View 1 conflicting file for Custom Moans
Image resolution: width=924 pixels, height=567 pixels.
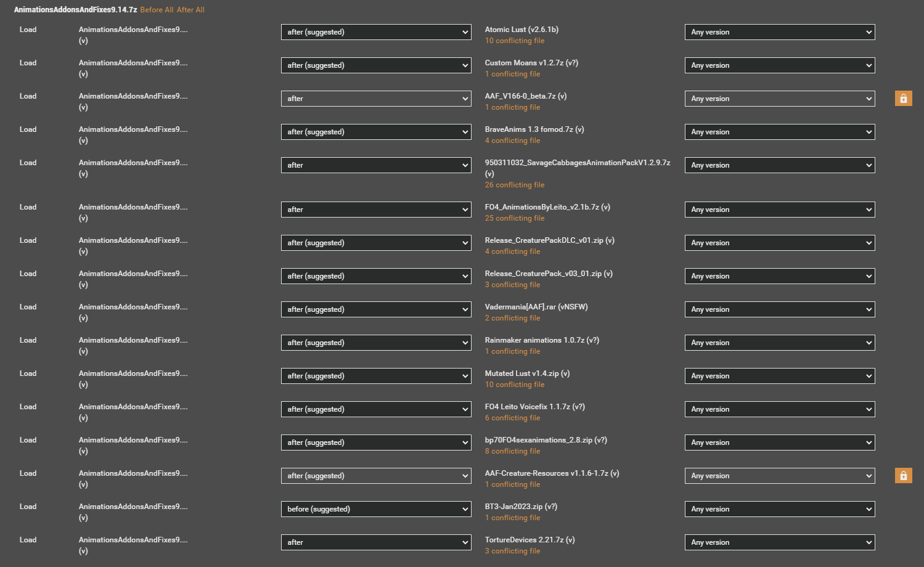pos(512,73)
